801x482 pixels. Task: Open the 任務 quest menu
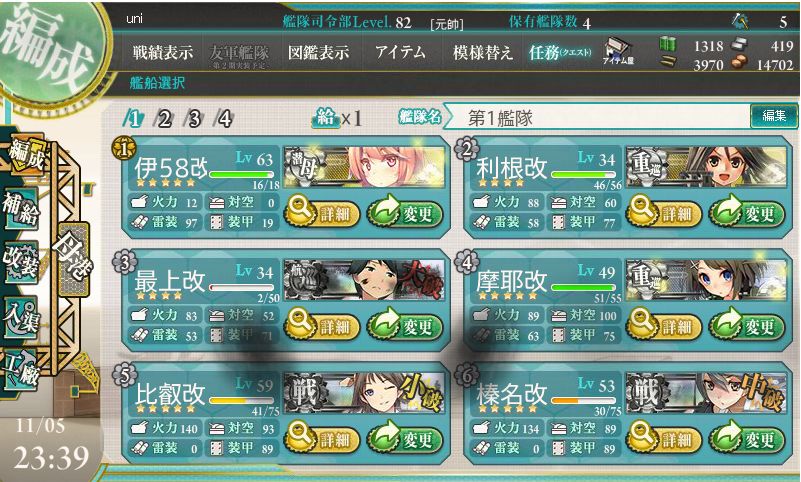coord(560,52)
